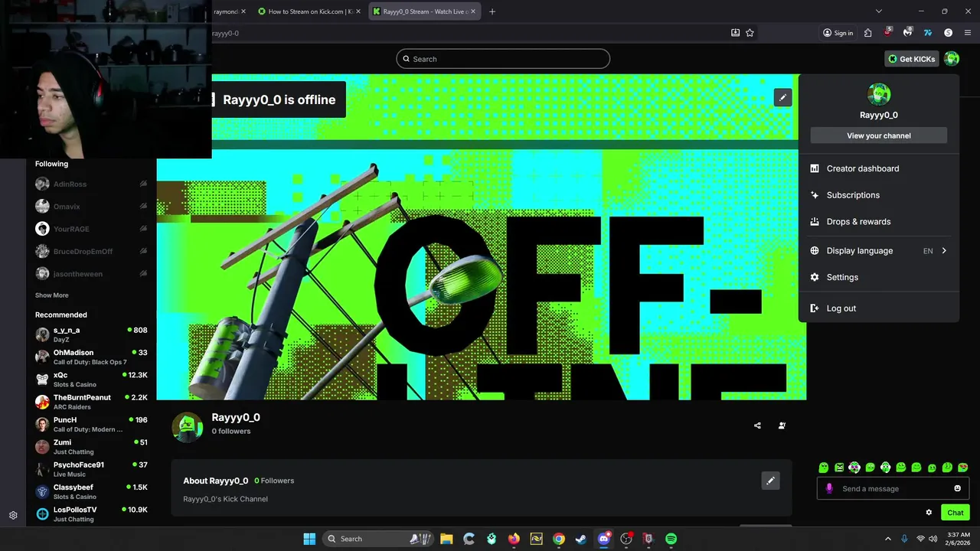The height and width of the screenshot is (551, 980).
Task: Click View your channel button
Action: 879,135
